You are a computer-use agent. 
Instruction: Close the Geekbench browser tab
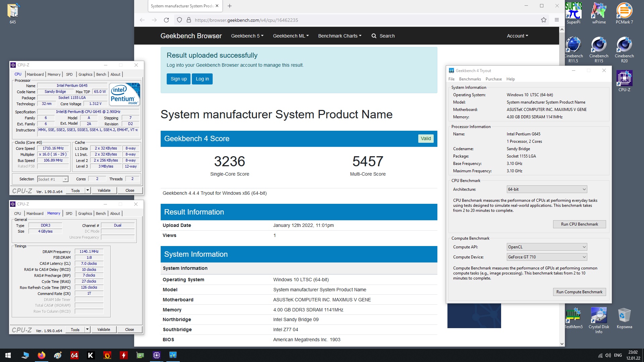coord(217,6)
